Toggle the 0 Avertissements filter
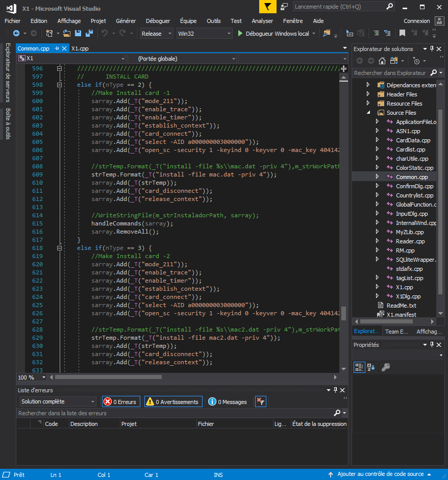The height and width of the screenshot is (480, 448). [172, 402]
